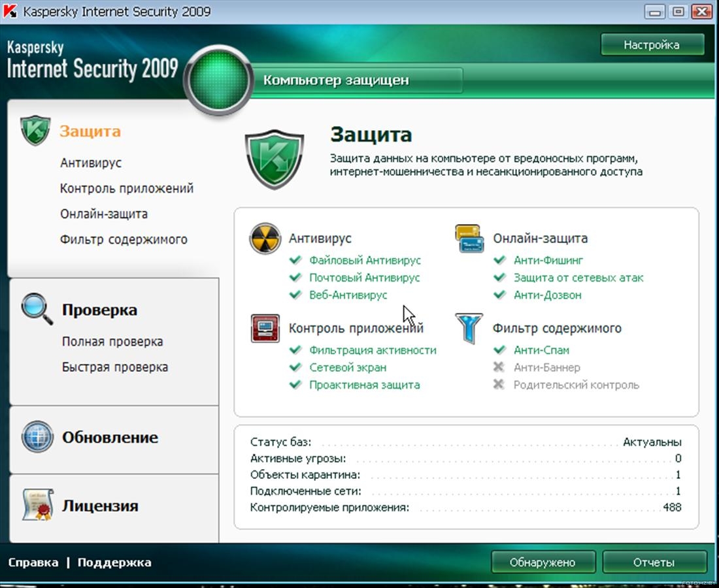The image size is (719, 588).
Task: Open the Отчеты reports button
Action: 654,563
